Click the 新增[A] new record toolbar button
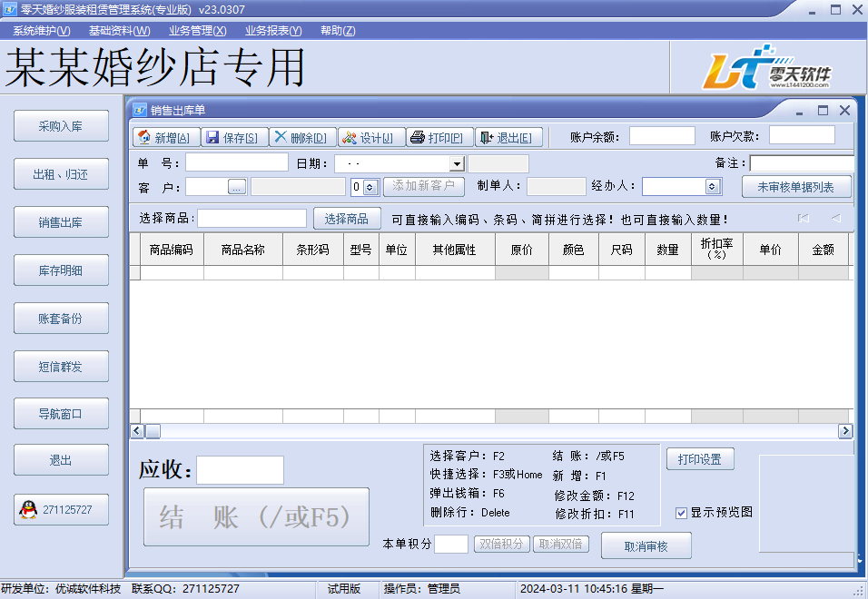 [167, 137]
